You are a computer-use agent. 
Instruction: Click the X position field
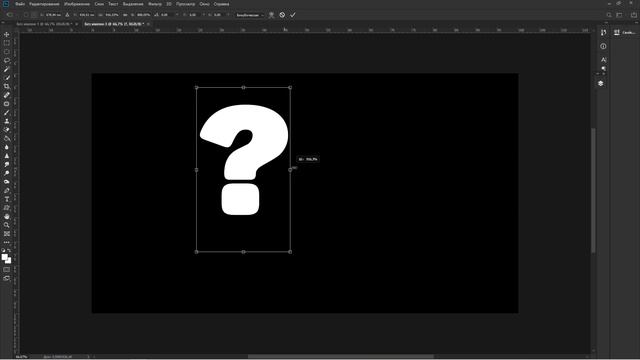pyautogui.click(x=52, y=15)
